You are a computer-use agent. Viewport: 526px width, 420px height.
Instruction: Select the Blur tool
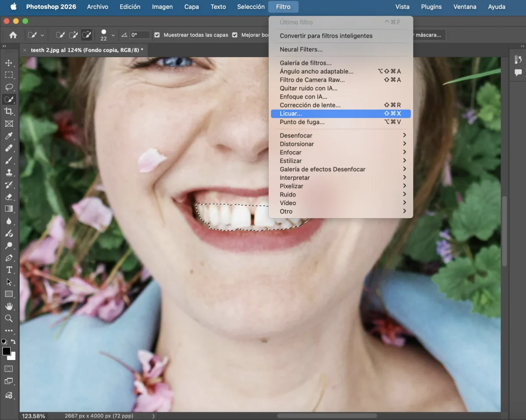pyautogui.click(x=9, y=221)
